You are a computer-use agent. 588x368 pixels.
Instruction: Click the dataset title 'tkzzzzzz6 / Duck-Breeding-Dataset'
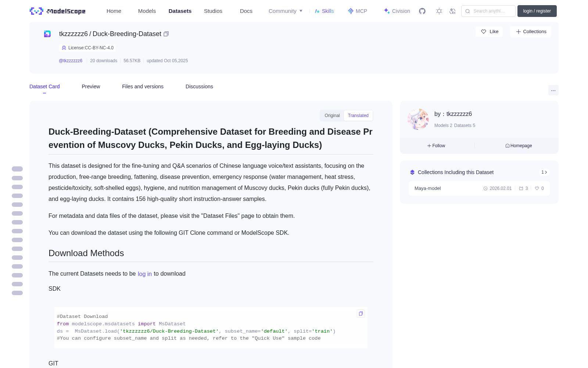click(x=110, y=34)
